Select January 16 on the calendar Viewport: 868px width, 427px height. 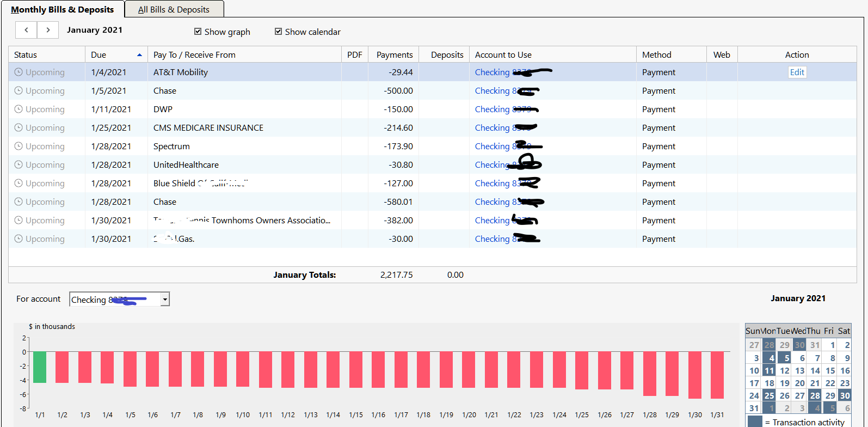click(845, 370)
